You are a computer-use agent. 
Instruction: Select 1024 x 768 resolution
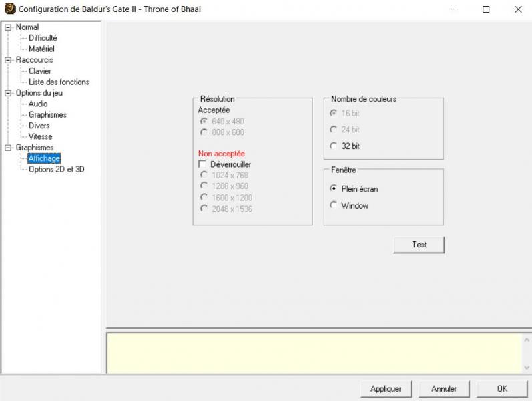(224, 175)
